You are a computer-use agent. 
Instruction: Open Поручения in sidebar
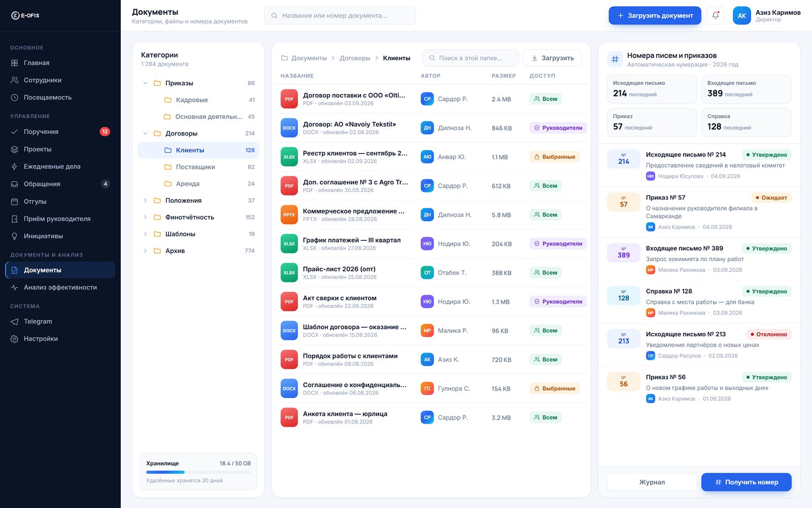pyautogui.click(x=60, y=132)
